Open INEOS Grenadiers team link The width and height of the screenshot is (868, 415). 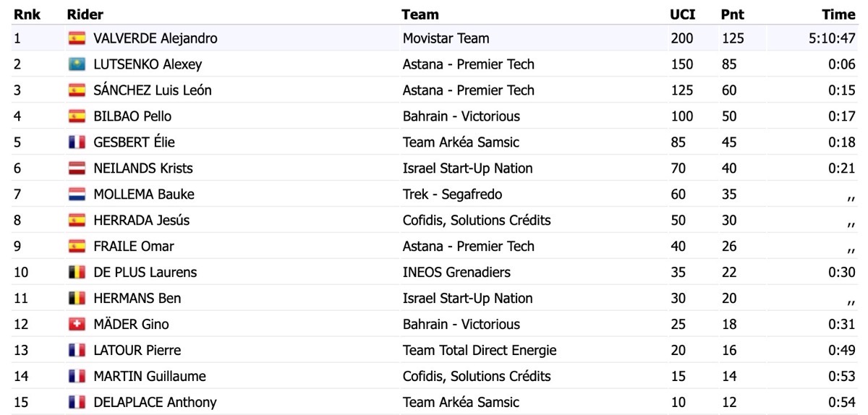click(456, 273)
